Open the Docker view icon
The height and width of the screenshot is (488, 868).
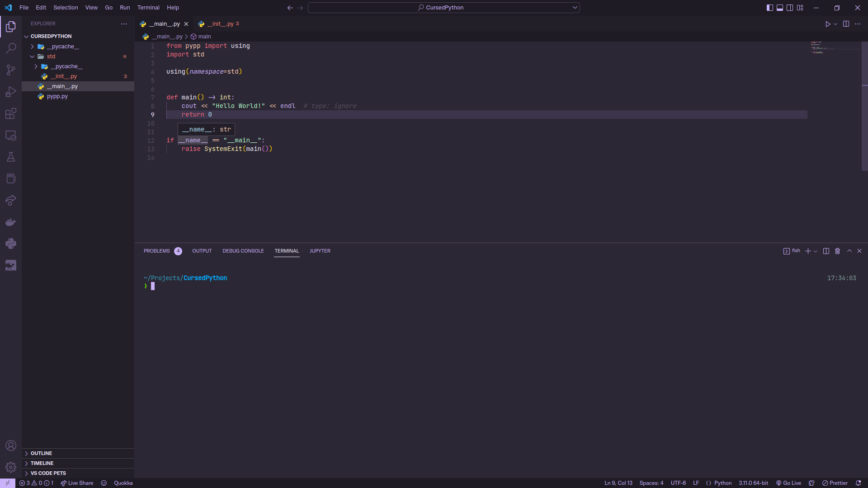click(11, 222)
